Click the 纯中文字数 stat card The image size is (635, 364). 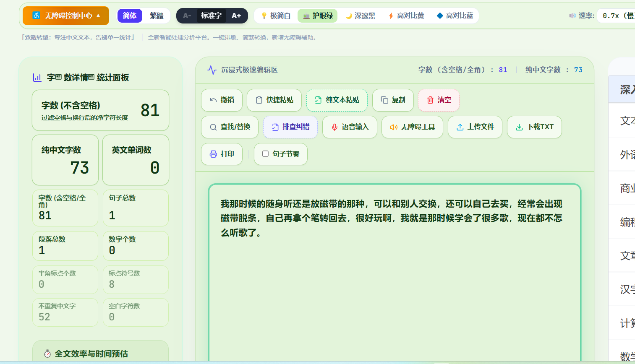click(65, 160)
